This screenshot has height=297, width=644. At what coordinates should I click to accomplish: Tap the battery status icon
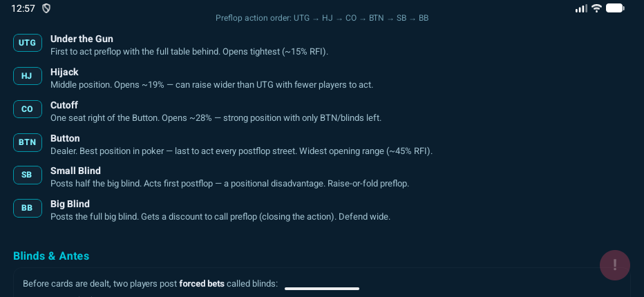click(615, 8)
